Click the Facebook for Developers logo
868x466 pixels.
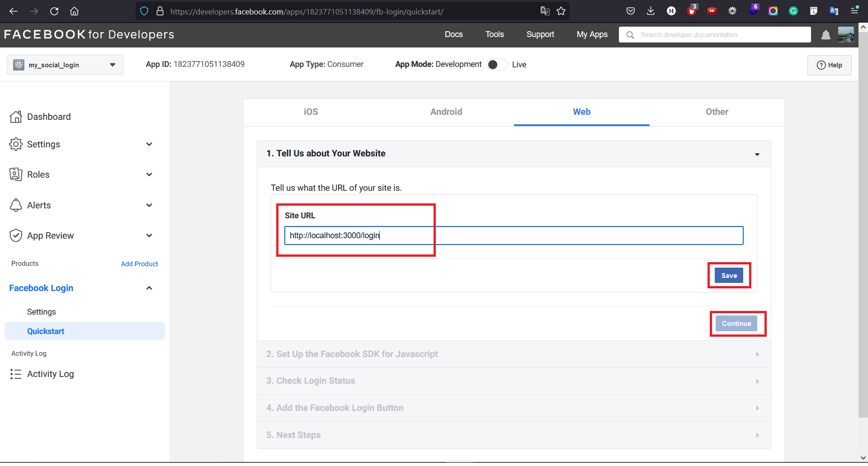pyautogui.click(x=89, y=34)
